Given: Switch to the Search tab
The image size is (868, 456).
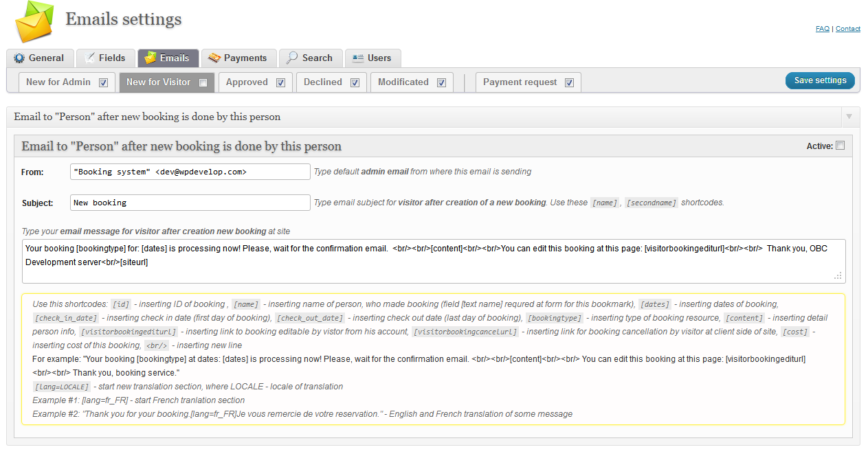Looking at the screenshot, I should (x=310, y=58).
